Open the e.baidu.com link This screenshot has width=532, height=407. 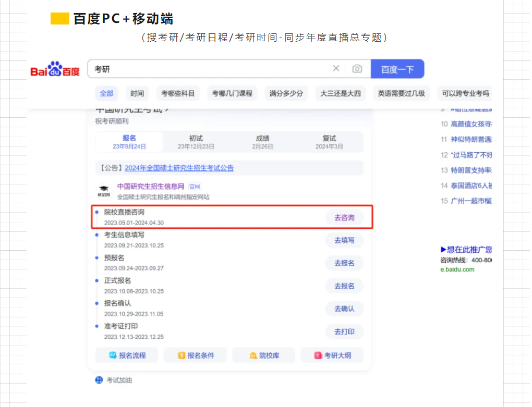pos(457,269)
